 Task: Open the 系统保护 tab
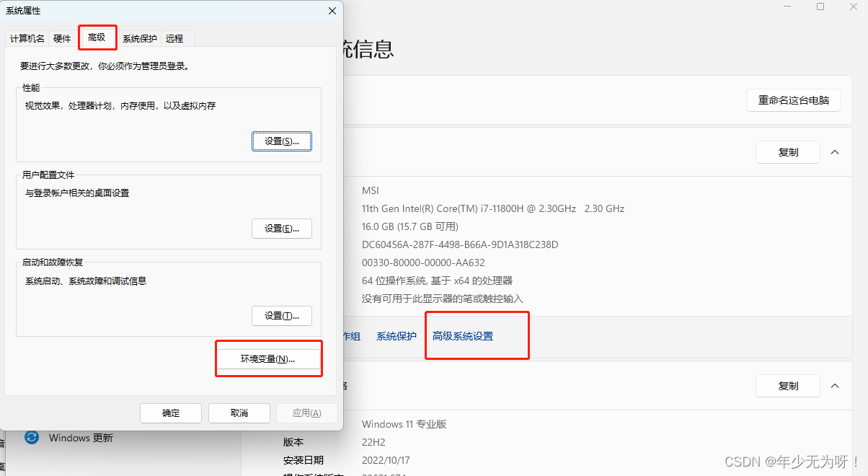tap(139, 39)
